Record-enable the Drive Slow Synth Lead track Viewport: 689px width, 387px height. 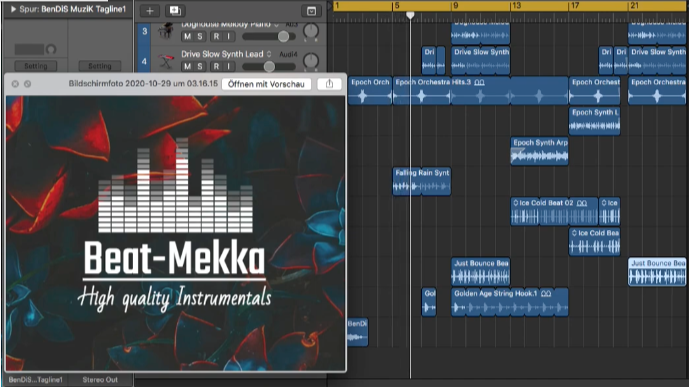point(216,66)
